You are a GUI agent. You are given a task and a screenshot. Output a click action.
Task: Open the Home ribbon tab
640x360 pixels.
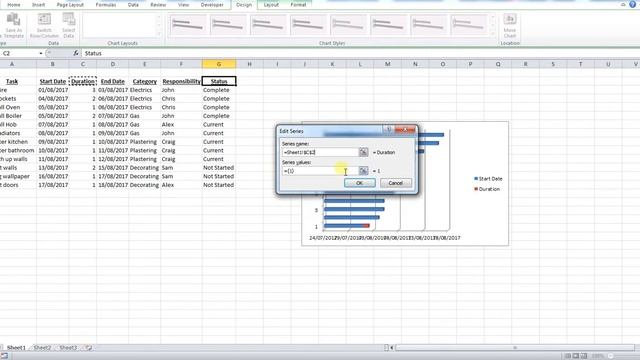point(14,5)
